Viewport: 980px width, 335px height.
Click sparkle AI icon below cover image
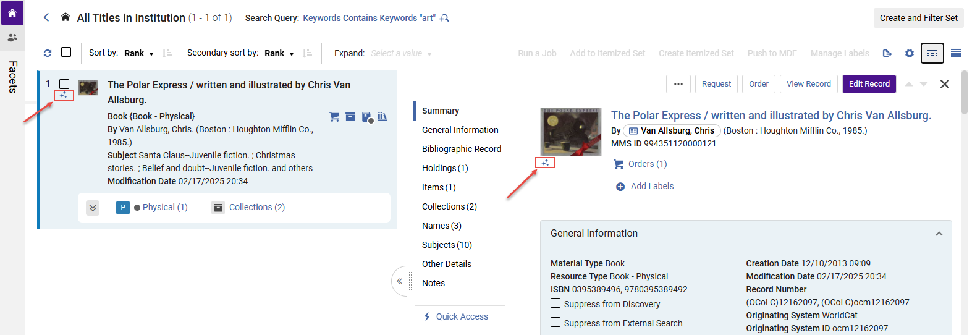click(x=545, y=163)
